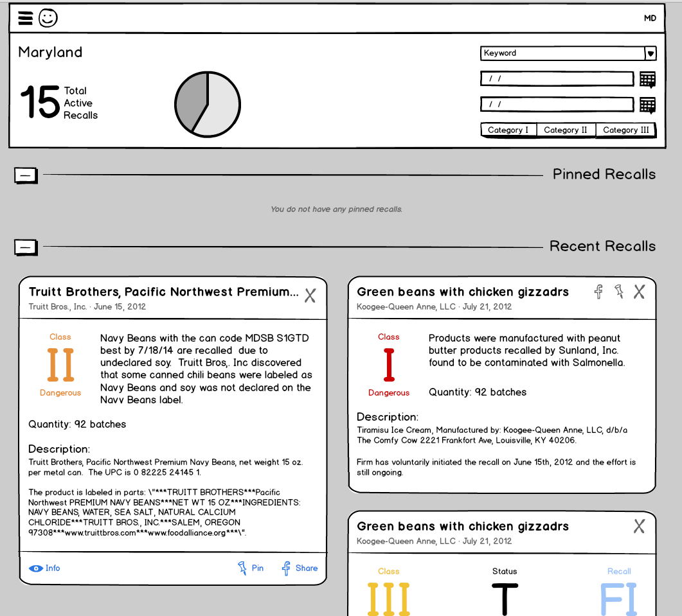
Task: Click pushpin icon on Class I Green beans card
Action: coord(619,292)
